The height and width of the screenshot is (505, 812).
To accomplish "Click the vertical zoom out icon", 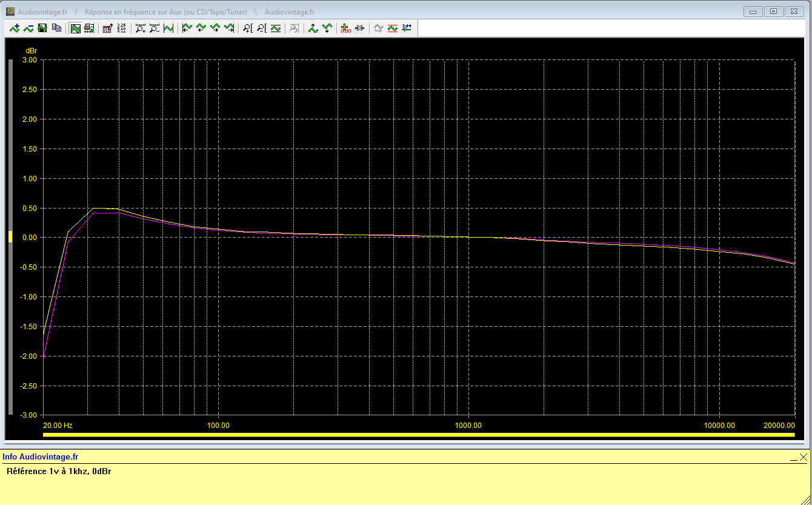I will pyautogui.click(x=261, y=28).
